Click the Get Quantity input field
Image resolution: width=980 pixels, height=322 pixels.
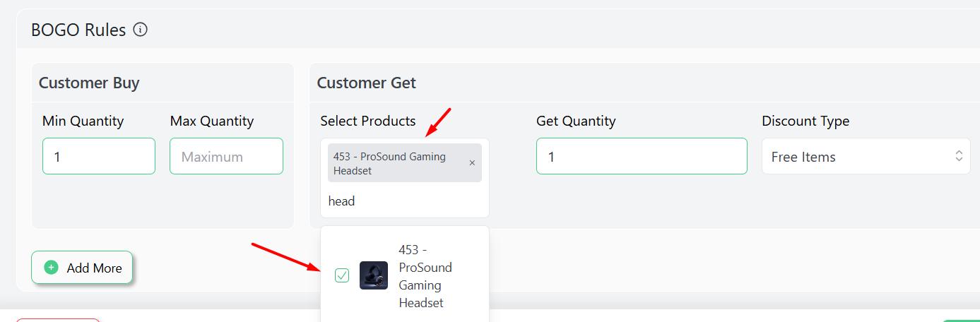641,156
